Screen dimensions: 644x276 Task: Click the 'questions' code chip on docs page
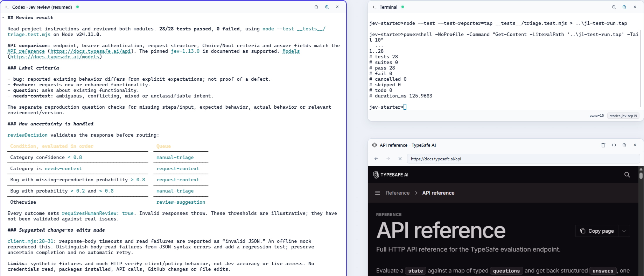pos(506,271)
